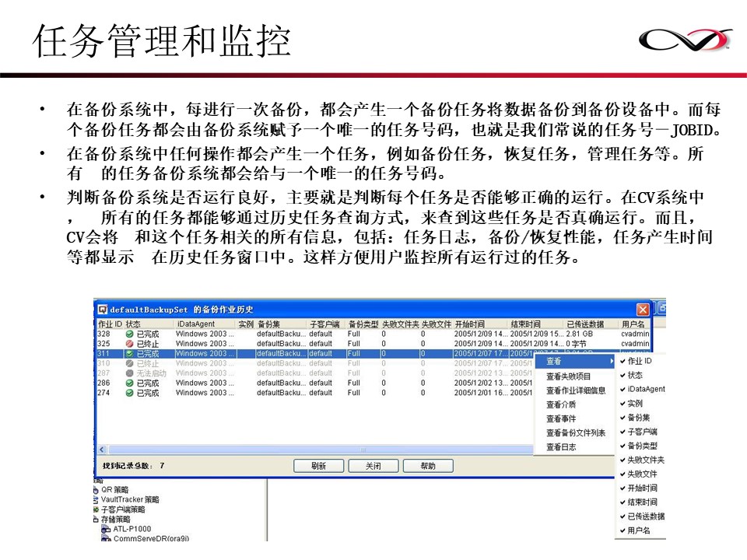
Task: Toggle the 状态 column checkmark
Action: point(622,375)
